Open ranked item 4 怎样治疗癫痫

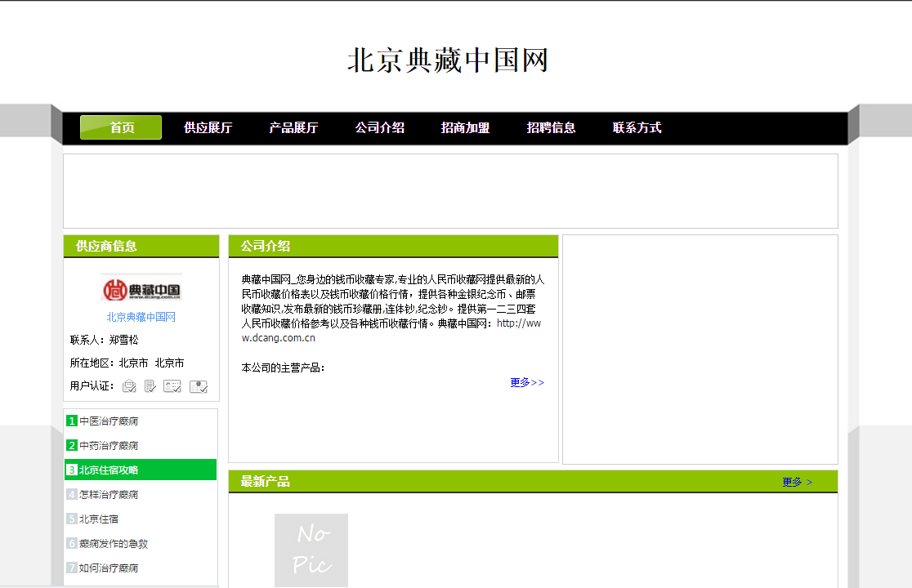pyautogui.click(x=109, y=494)
